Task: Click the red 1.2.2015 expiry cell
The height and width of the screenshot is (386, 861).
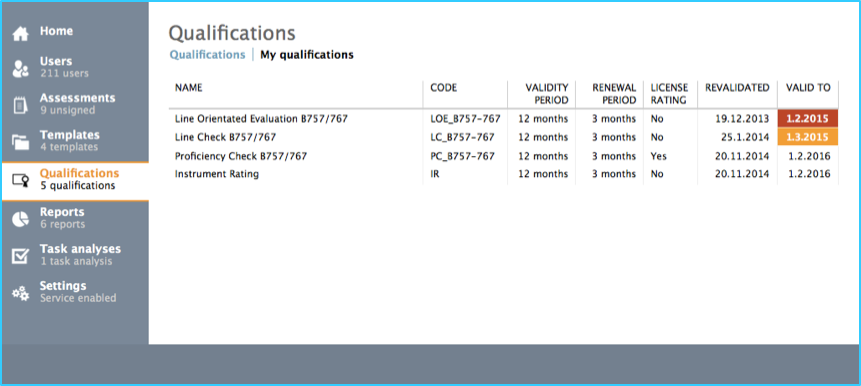Action: 808,119
